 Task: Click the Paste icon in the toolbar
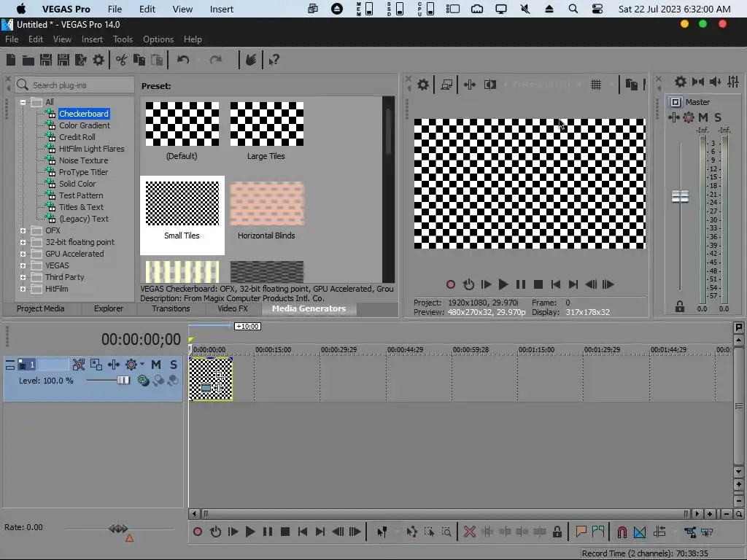click(x=157, y=60)
